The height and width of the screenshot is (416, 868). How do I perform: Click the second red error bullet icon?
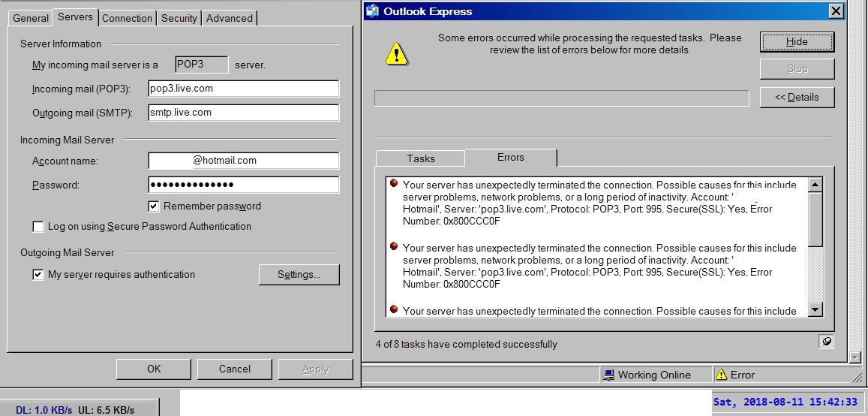393,246
